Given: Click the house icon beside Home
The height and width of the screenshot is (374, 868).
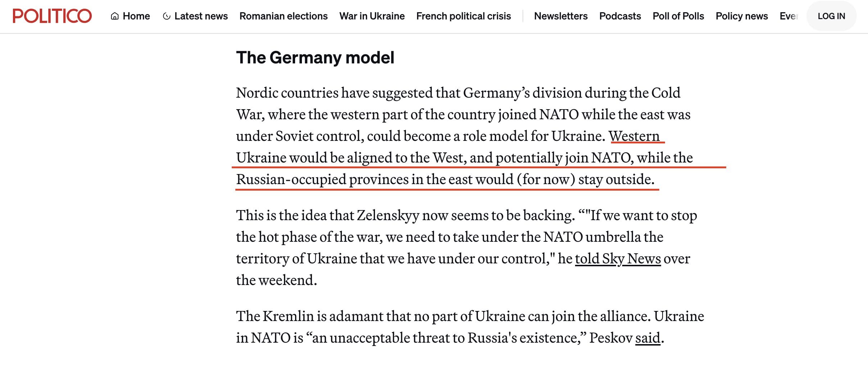Looking at the screenshot, I should (x=115, y=16).
